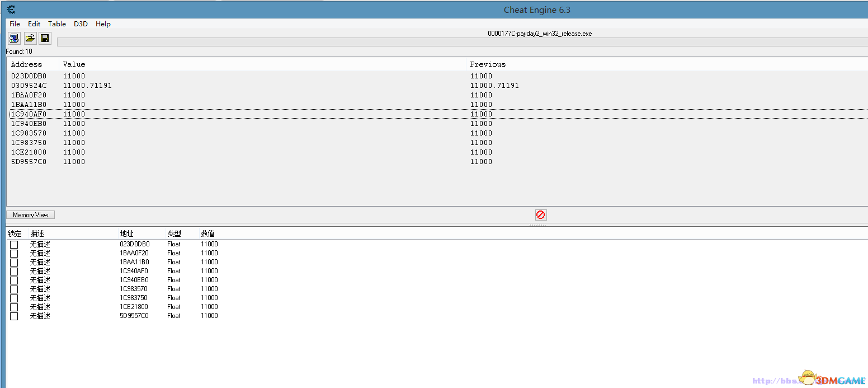
Task: Click the process name payday2_win32_release.exe label
Action: point(540,34)
